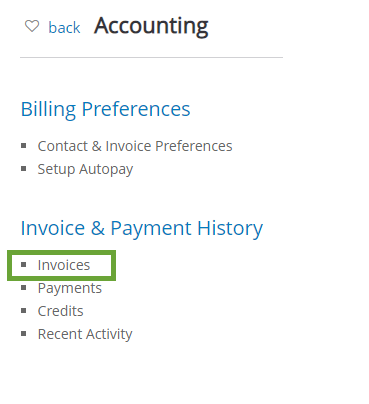Click the ampersand in Invoice & Payment History
This screenshot has width=369, height=404.
(98, 229)
